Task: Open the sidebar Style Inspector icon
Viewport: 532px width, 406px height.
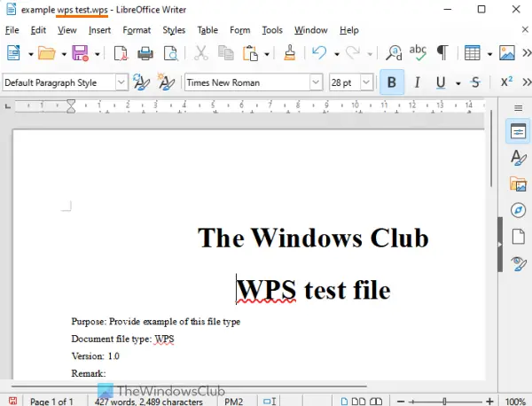Action: (x=518, y=263)
